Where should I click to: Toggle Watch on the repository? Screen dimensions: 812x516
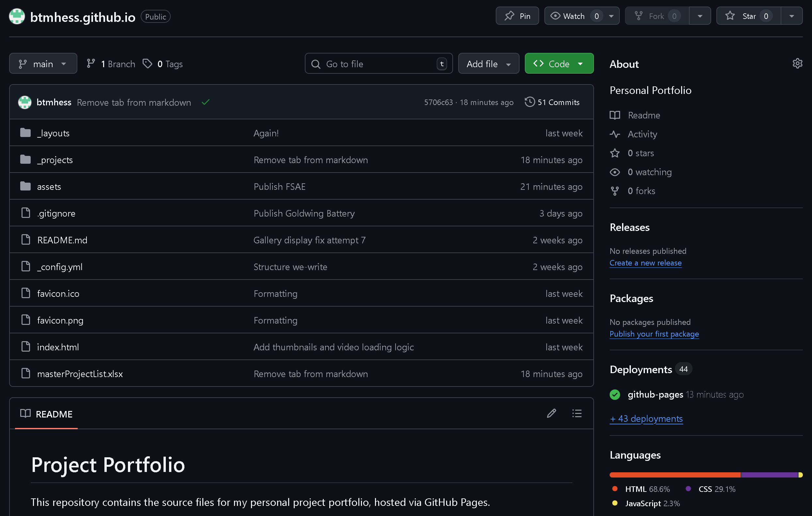tap(573, 16)
